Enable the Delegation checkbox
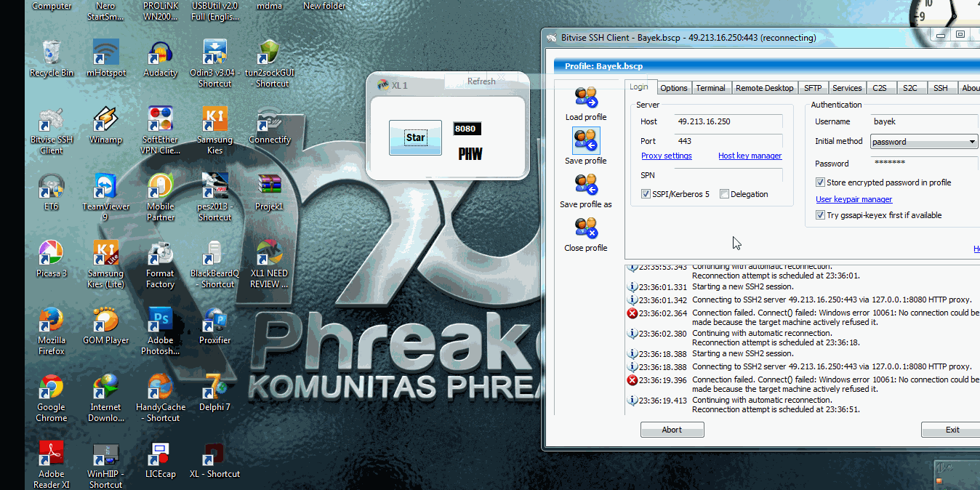The height and width of the screenshot is (490, 980). (x=724, y=194)
